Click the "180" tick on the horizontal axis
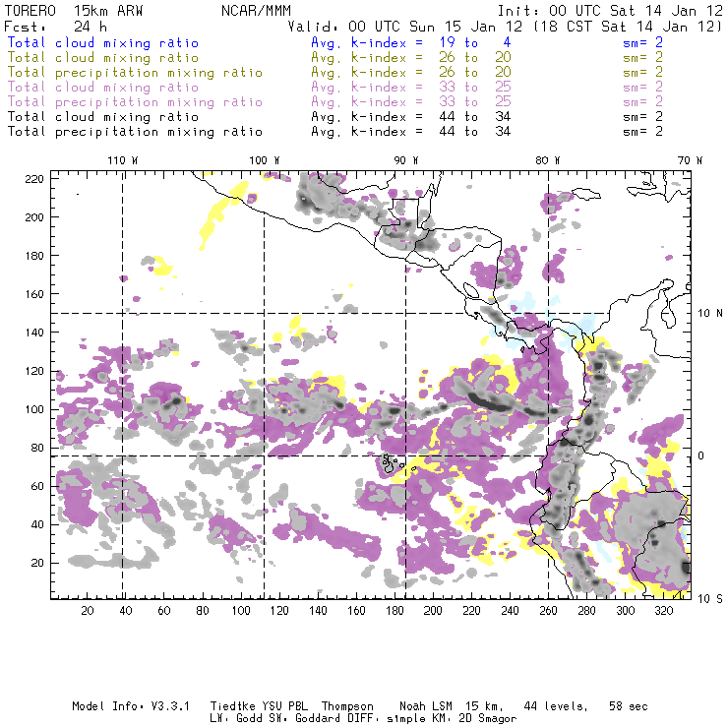The width and height of the screenshot is (728, 728). point(394,611)
